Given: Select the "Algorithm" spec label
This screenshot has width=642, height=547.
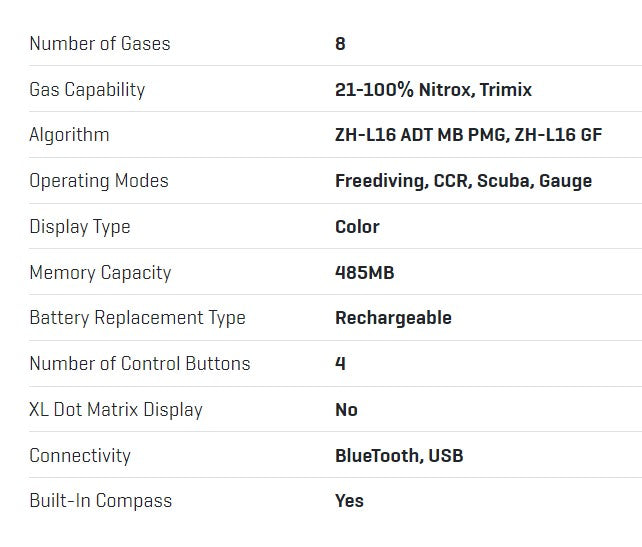Looking at the screenshot, I should [x=69, y=135].
